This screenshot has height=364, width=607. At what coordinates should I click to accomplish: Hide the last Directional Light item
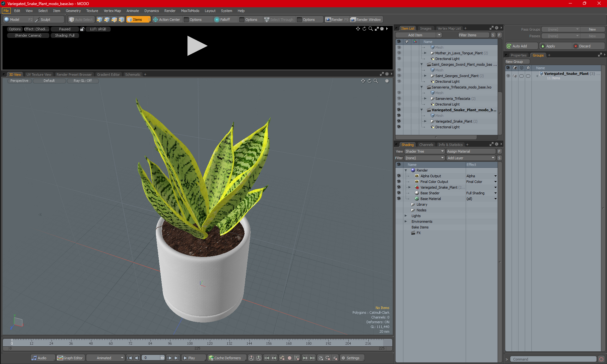[x=399, y=127]
